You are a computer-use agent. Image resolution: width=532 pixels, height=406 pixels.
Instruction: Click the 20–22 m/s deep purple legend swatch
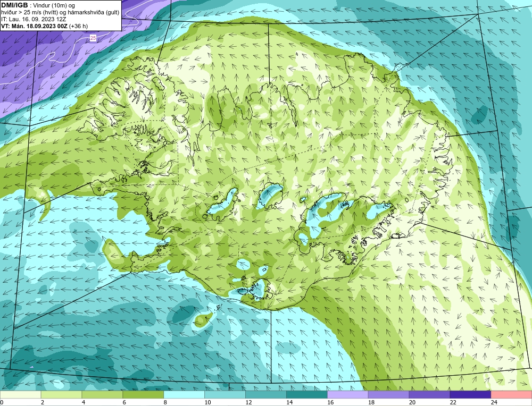pos(429,395)
